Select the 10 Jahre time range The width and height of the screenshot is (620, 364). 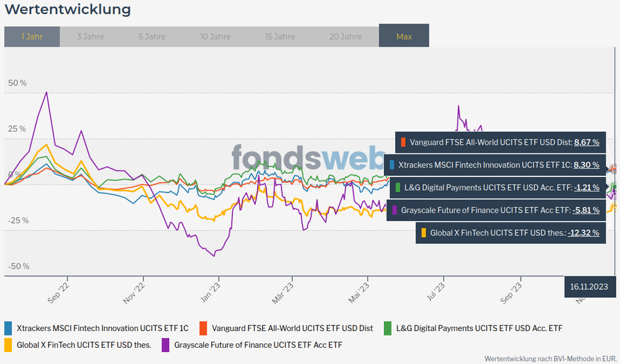216,37
